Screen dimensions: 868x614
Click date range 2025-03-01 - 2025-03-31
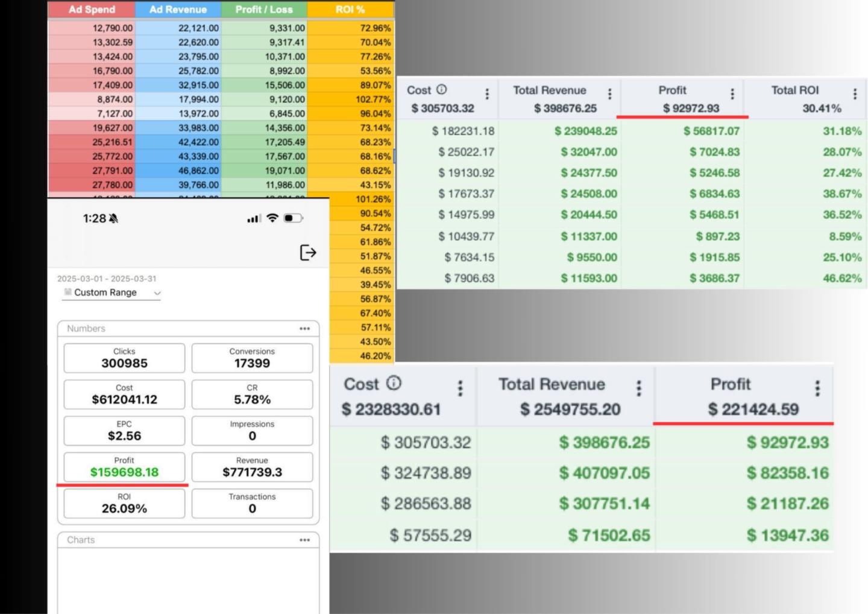(x=107, y=279)
